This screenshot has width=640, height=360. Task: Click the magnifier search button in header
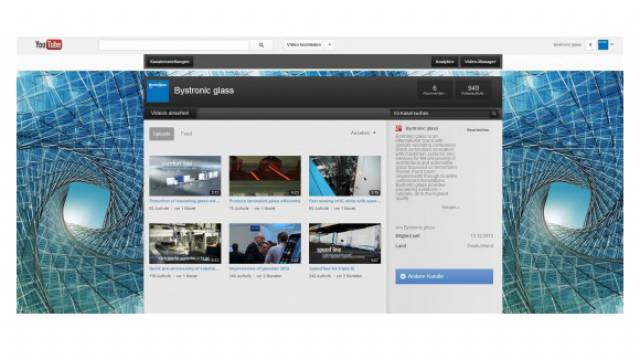(x=261, y=45)
